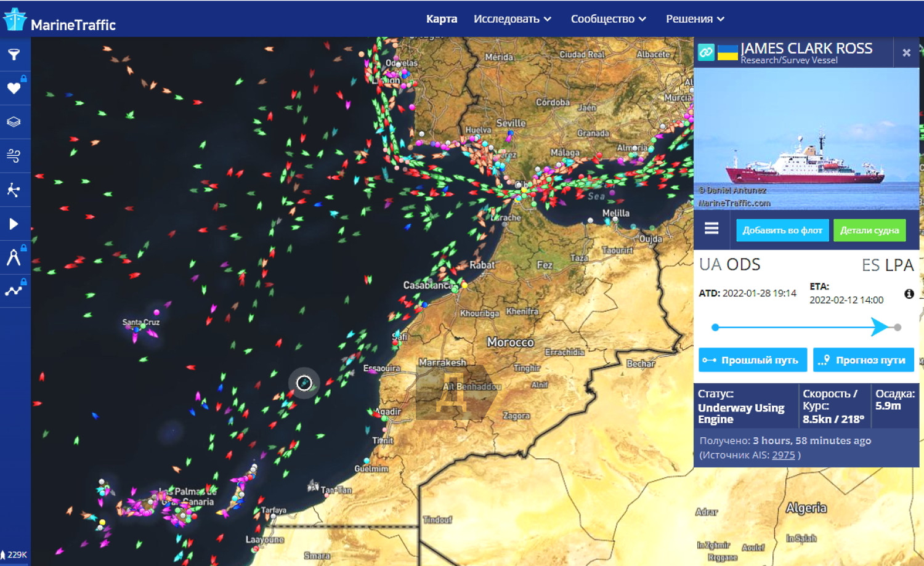
Task: Click the density network nodes icon
Action: pyautogui.click(x=14, y=190)
